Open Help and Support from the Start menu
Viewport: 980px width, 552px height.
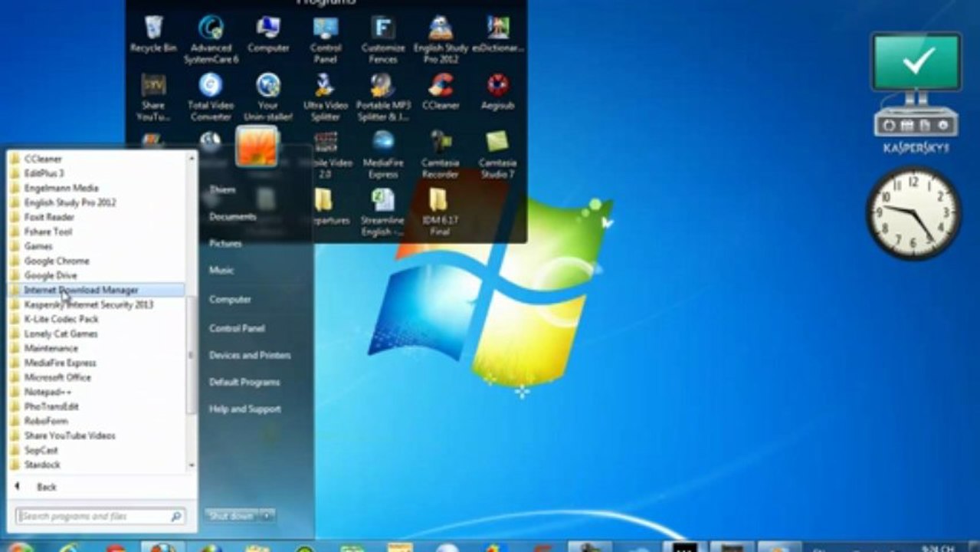[x=244, y=409]
